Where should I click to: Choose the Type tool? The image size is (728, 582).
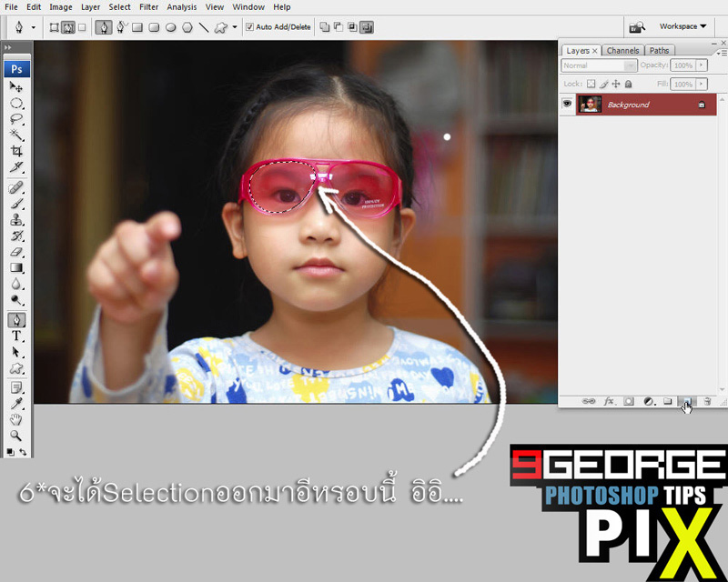[16, 336]
